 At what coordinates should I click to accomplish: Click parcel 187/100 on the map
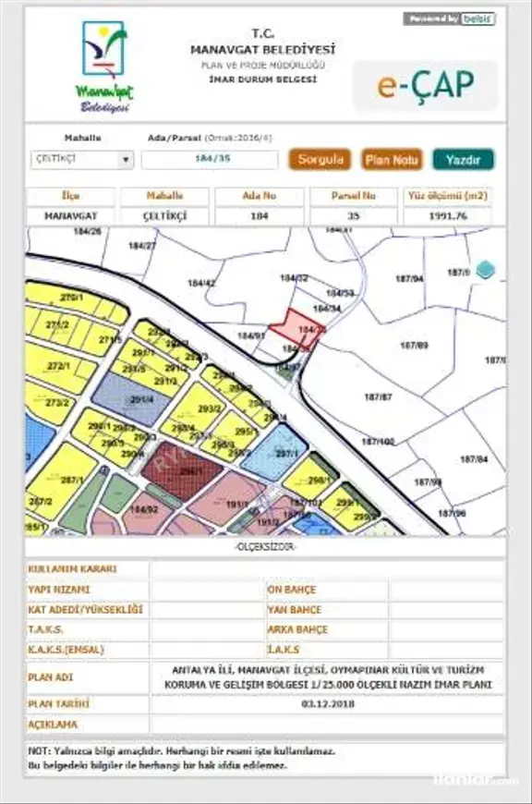point(378,442)
